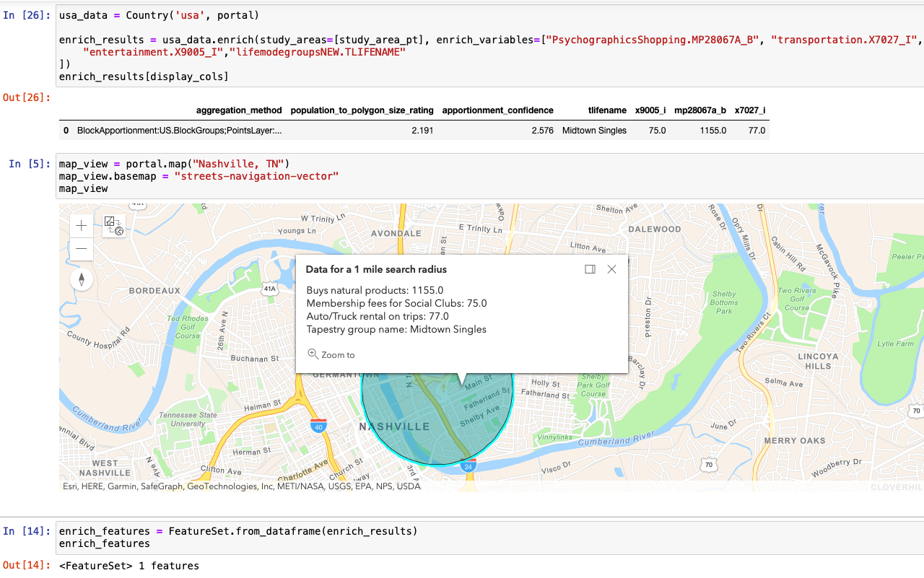
Task: Click the In [26] cell prompt
Action: 27,15
